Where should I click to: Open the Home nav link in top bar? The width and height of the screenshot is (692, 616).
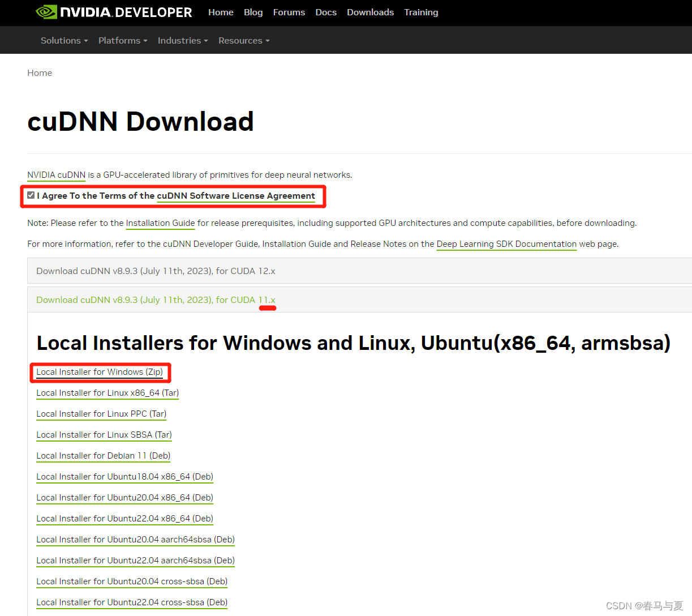pos(221,12)
